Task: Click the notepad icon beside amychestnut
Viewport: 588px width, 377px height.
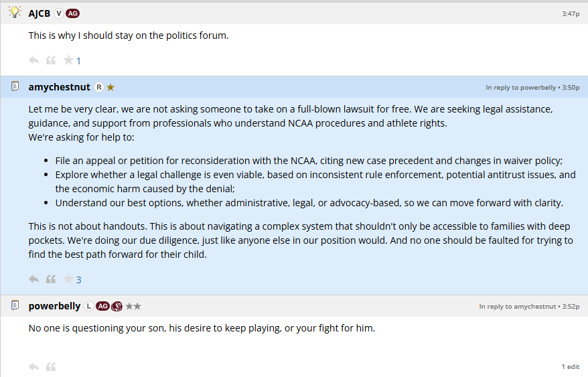Action: 15,86
